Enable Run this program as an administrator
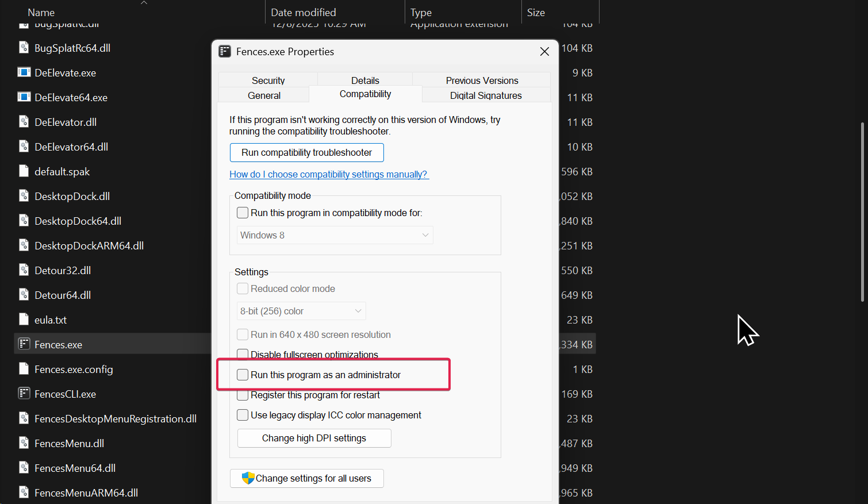Viewport: 868px width, 504px height. (x=243, y=375)
